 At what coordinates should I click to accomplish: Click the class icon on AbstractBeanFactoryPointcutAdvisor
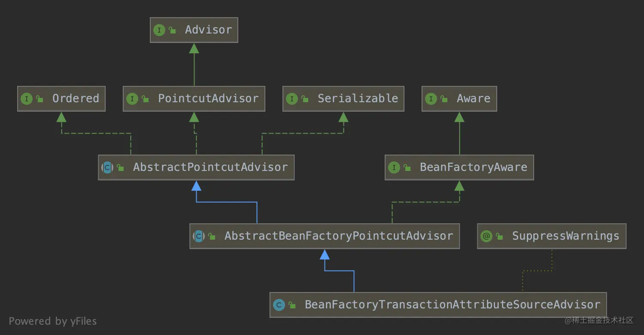(198, 236)
